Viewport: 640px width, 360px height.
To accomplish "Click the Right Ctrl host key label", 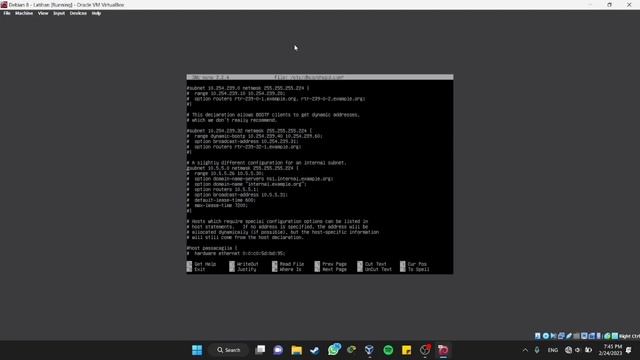I will pyautogui.click(x=629, y=336).
